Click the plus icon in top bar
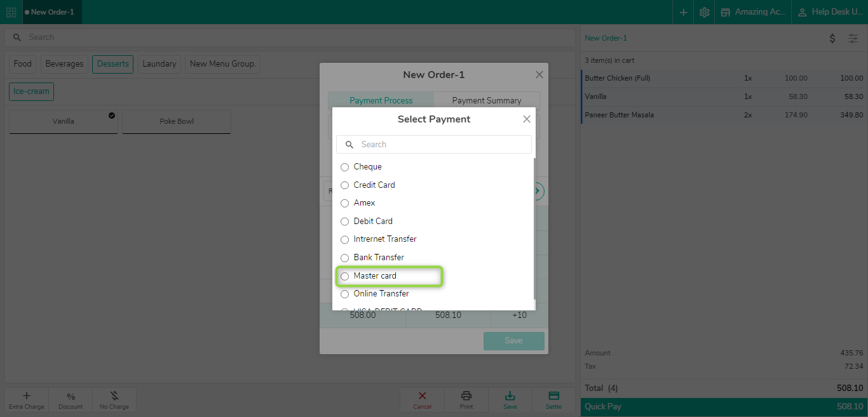 pyautogui.click(x=683, y=12)
